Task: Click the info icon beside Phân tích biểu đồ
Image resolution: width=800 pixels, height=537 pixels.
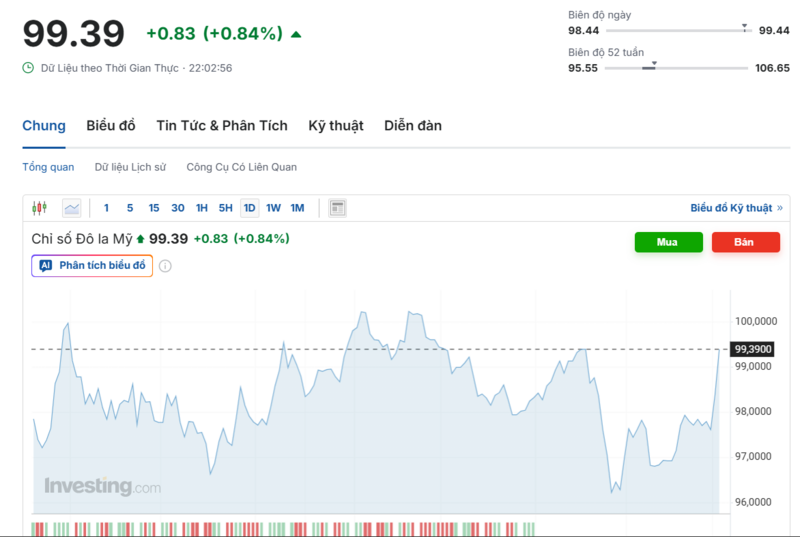Action: pos(165,266)
